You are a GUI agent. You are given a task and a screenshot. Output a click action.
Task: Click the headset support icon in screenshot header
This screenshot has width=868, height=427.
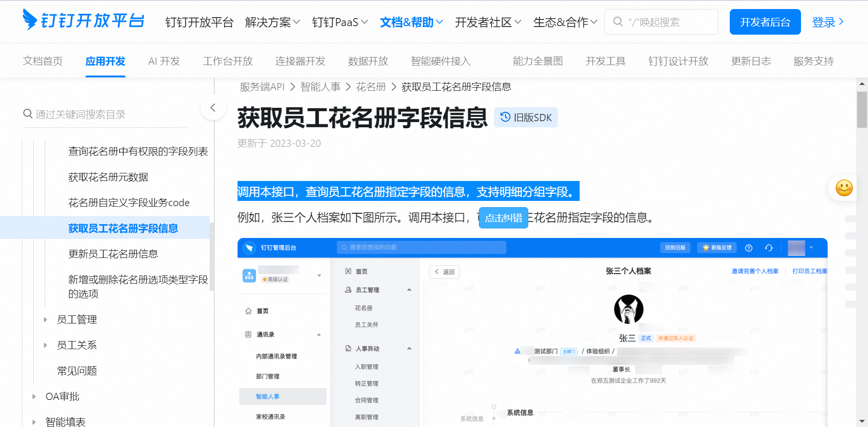[x=769, y=247]
